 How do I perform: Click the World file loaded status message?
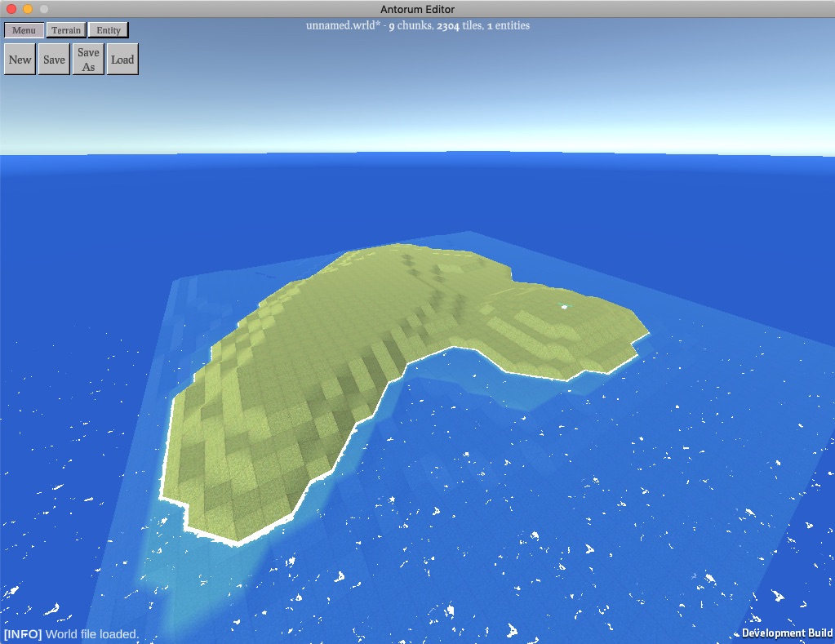point(71,634)
